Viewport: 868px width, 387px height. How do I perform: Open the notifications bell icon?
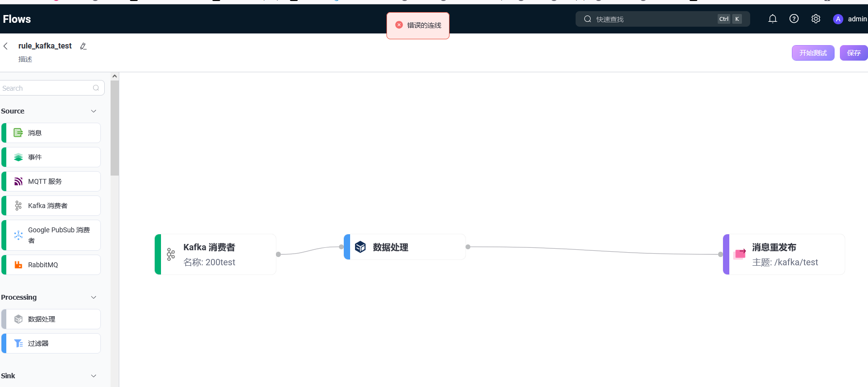(772, 19)
